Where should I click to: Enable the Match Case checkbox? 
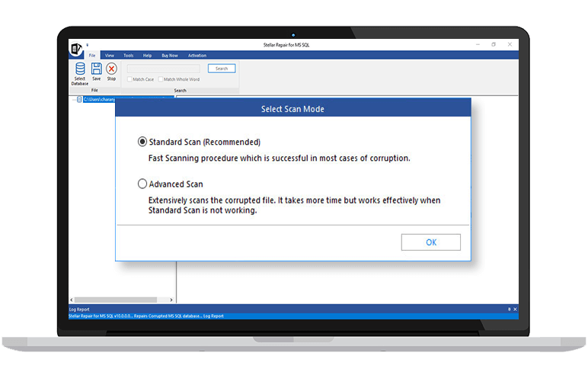click(129, 79)
